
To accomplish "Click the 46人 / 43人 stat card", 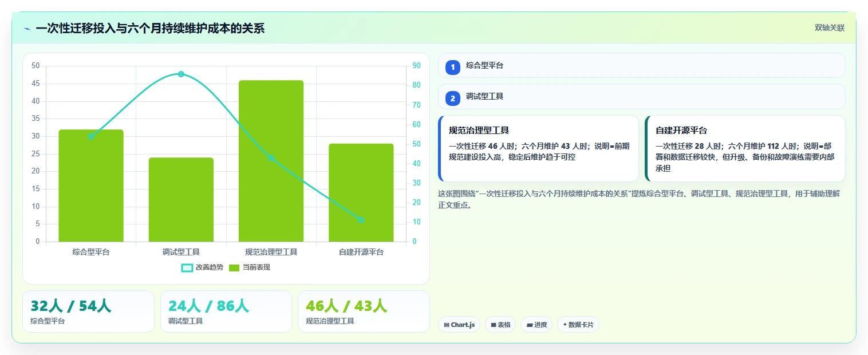I will [364, 311].
